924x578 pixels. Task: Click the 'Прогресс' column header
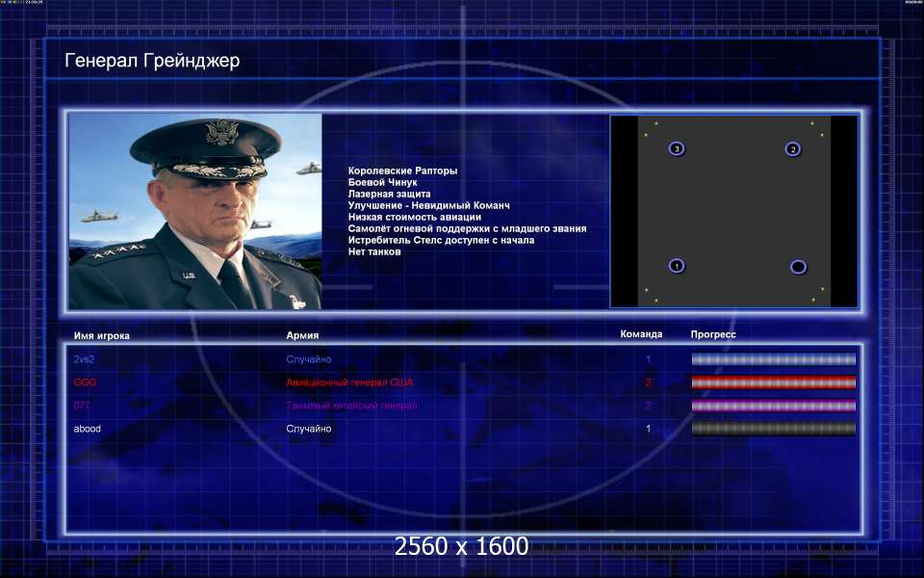[x=713, y=334]
